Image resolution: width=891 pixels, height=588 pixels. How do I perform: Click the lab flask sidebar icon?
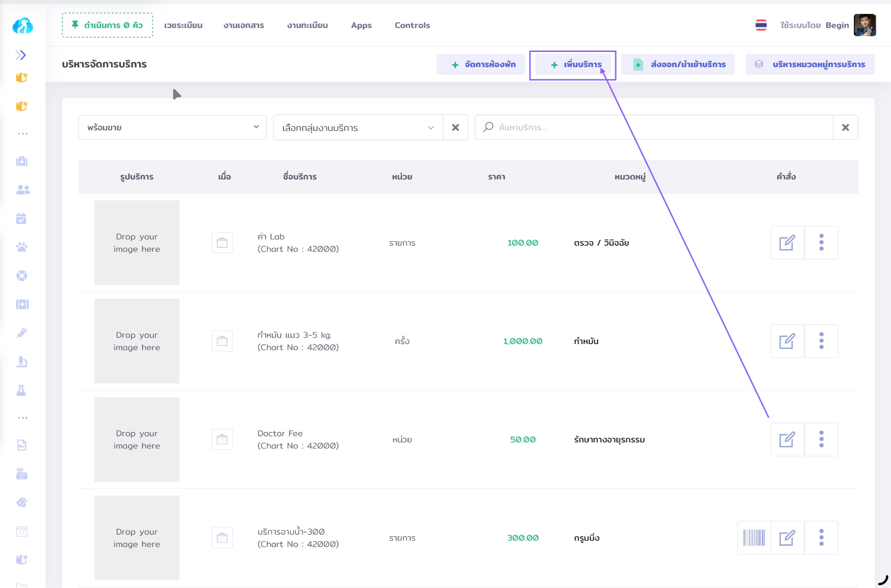pyautogui.click(x=21, y=390)
